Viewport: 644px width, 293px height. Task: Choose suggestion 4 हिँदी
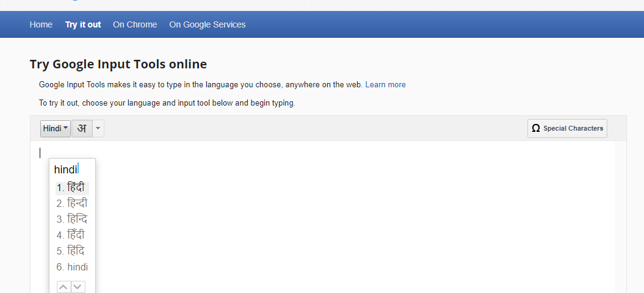pyautogui.click(x=72, y=235)
